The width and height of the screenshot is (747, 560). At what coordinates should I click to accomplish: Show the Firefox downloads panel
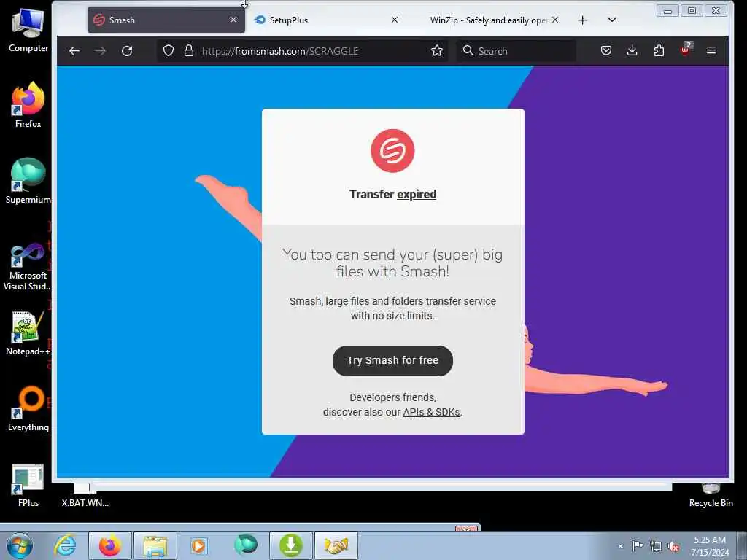coord(632,50)
